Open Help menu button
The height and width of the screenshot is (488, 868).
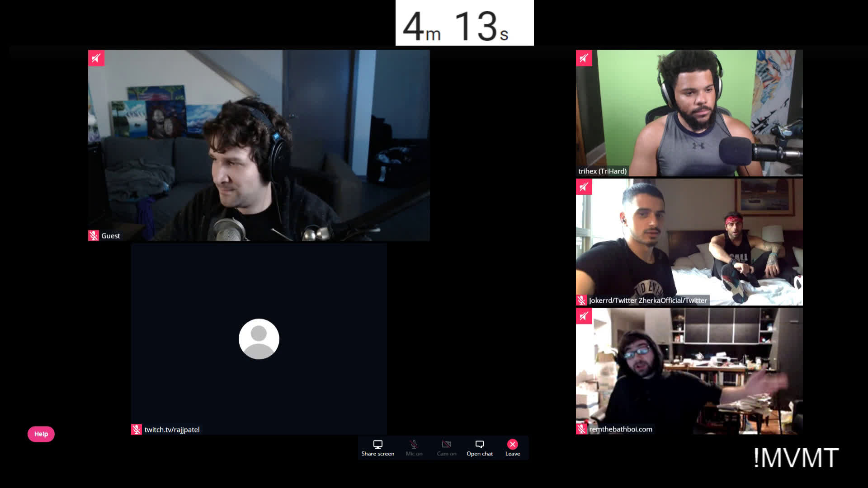41,434
